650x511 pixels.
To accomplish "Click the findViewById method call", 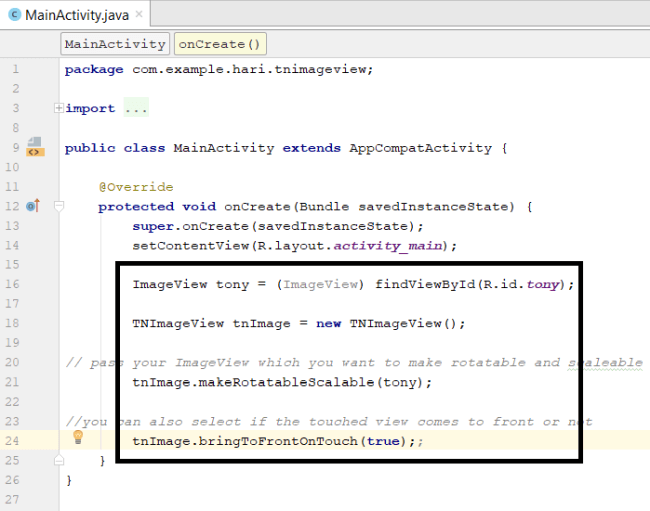I will tap(425, 285).
